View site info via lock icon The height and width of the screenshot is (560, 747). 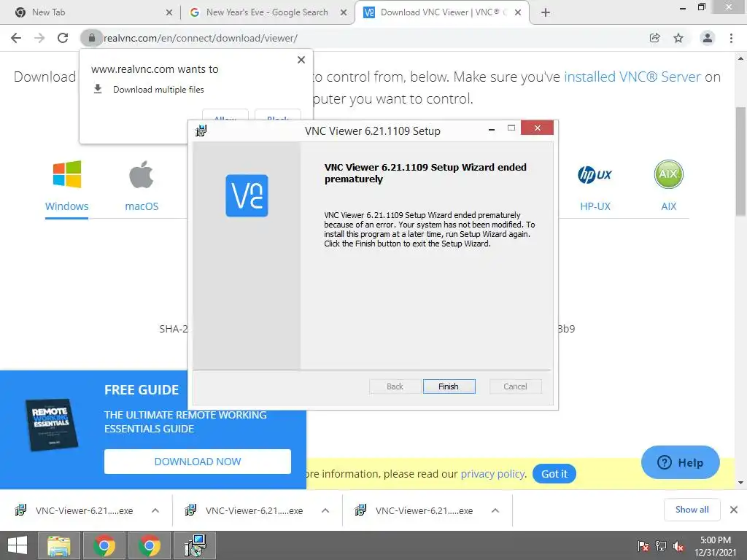tap(91, 38)
